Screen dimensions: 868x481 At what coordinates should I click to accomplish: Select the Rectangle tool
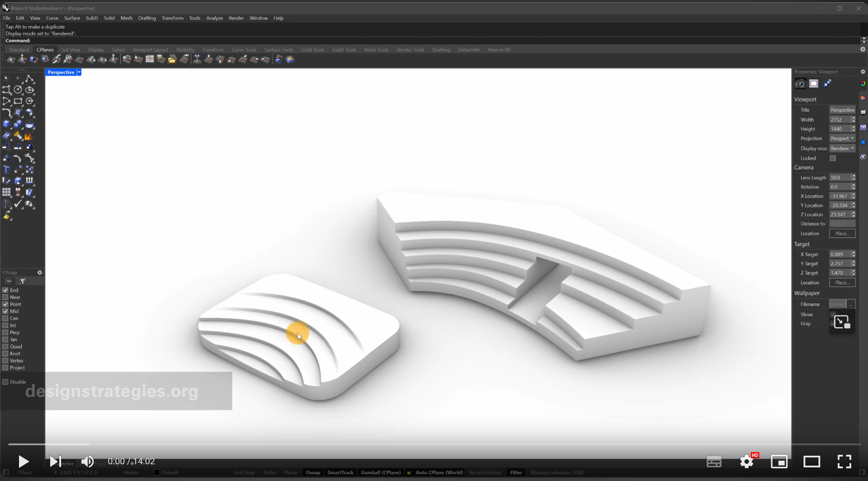(x=18, y=101)
